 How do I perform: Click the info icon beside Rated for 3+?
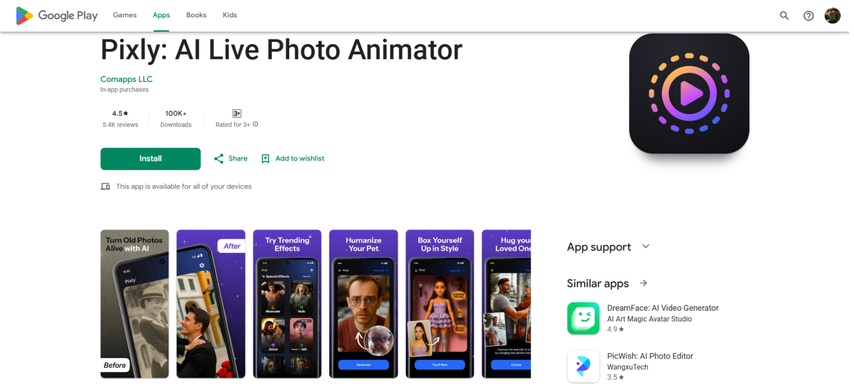(255, 124)
